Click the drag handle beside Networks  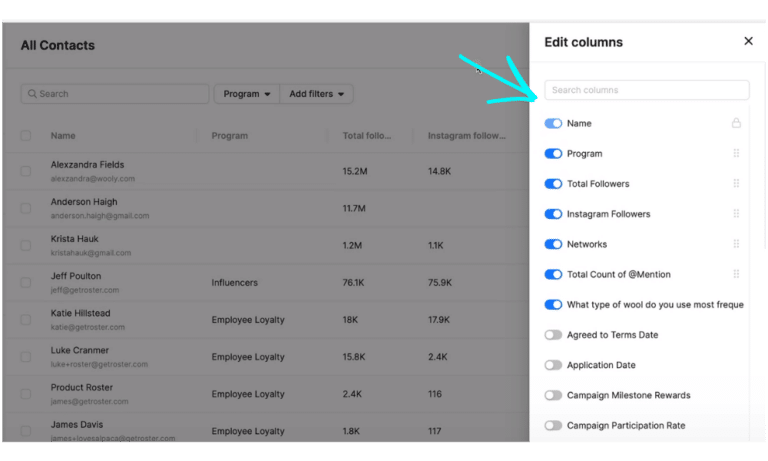tap(736, 244)
